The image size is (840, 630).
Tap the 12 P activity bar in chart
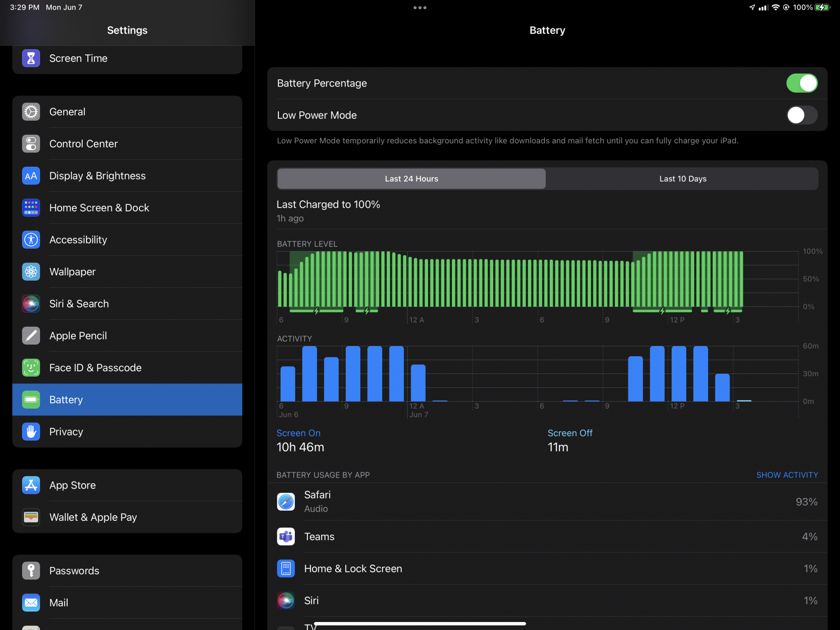point(679,374)
